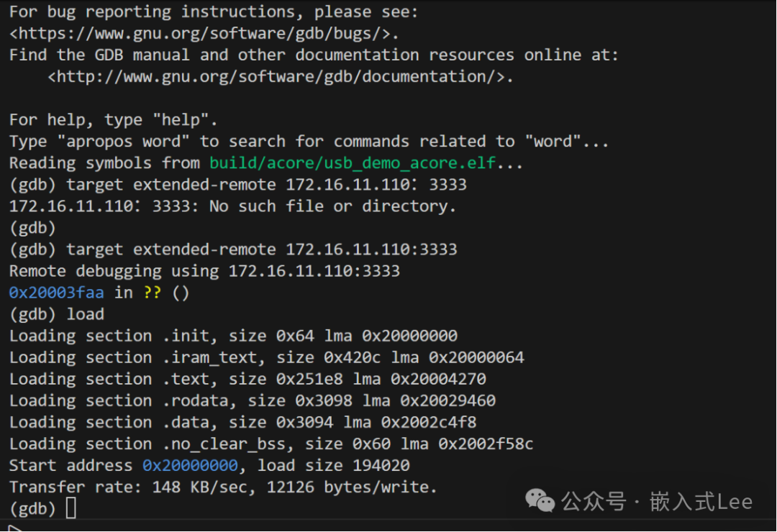The width and height of the screenshot is (777, 532).
Task: Click the "No such file or directory" error
Action: point(332,206)
